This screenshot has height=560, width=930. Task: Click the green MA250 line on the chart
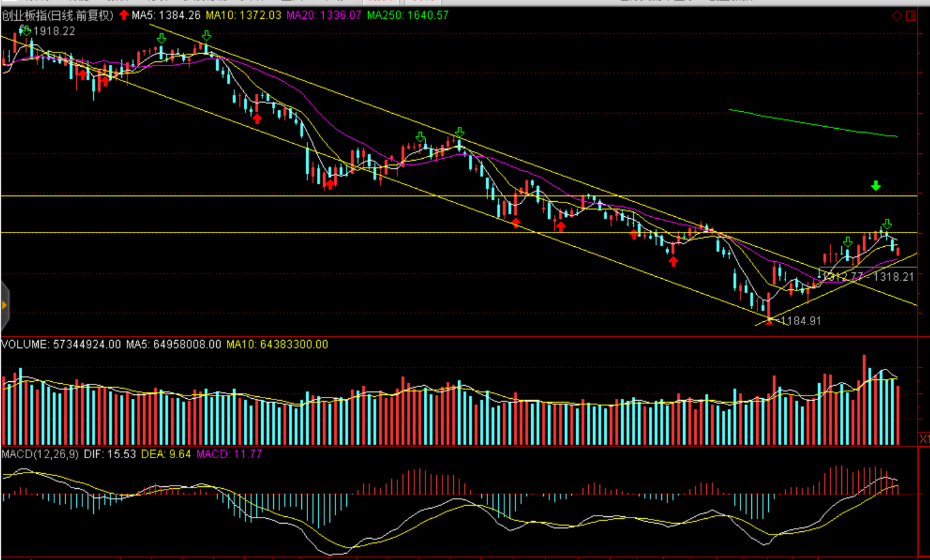812,123
